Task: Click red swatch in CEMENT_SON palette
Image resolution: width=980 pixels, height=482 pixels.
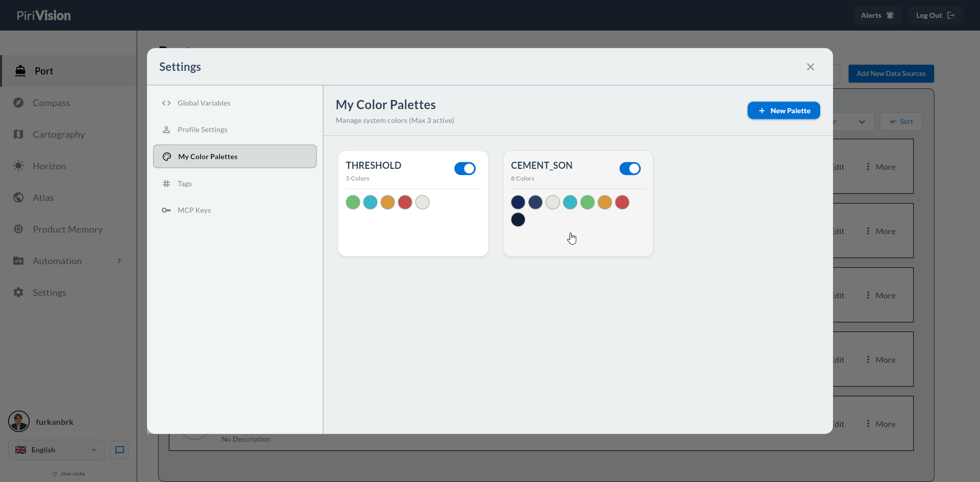Action: pos(622,202)
